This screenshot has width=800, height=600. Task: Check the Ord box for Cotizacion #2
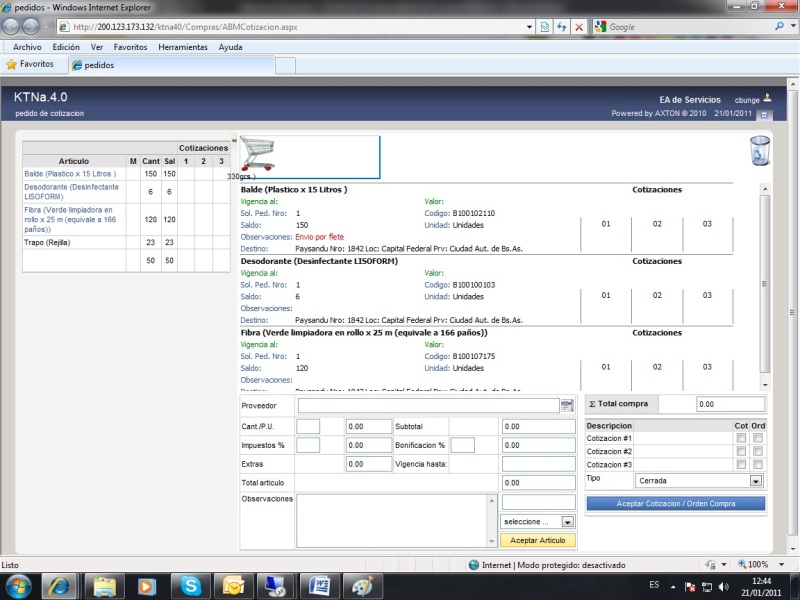pyautogui.click(x=758, y=451)
